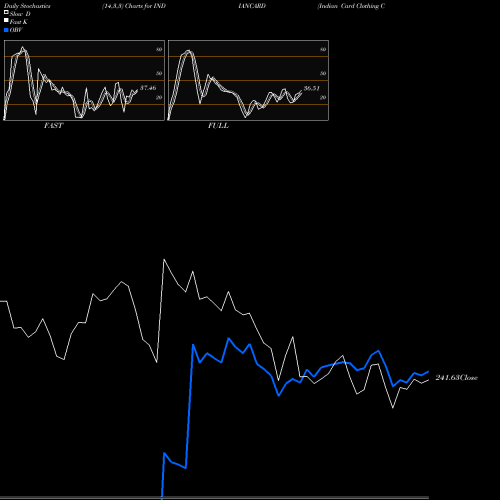This screenshot has height=500, width=500.
Task: Click the 'IANCARD' symbol text
Action: [x=252, y=6]
